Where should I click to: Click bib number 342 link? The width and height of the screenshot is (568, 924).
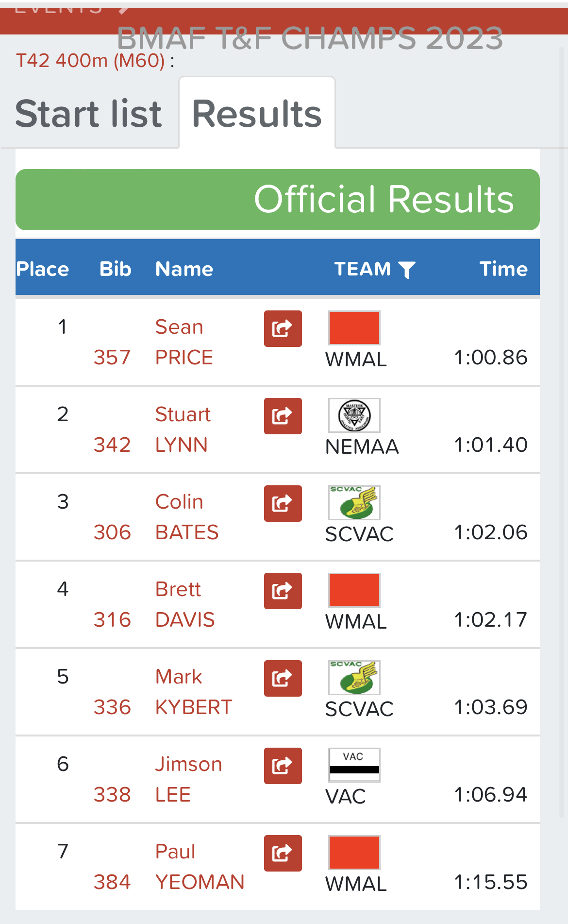click(x=112, y=445)
